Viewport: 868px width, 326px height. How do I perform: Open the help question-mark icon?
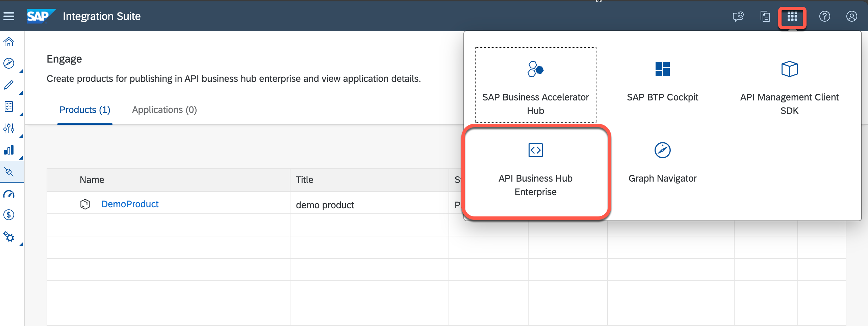point(824,16)
